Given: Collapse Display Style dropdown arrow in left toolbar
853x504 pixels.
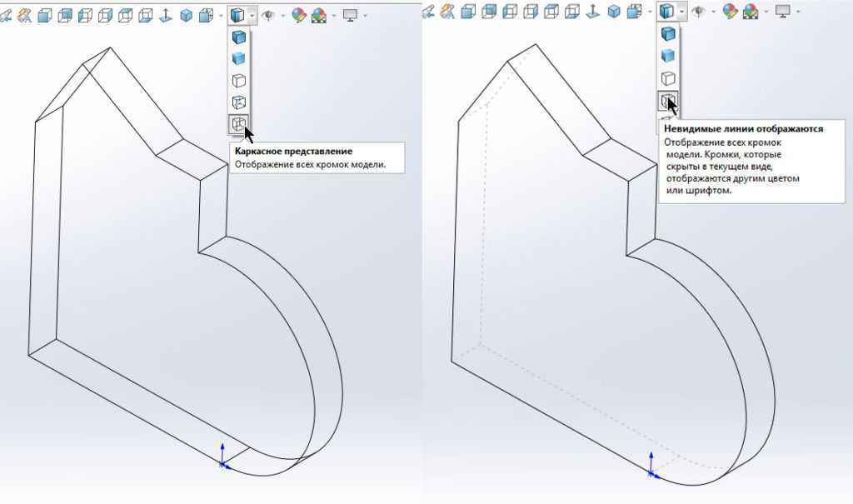Looking at the screenshot, I should tap(252, 15).
